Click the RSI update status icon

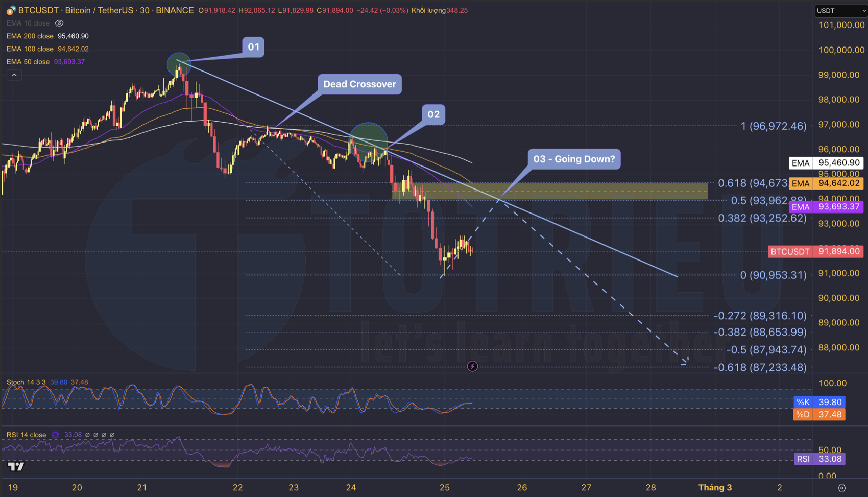click(x=55, y=435)
